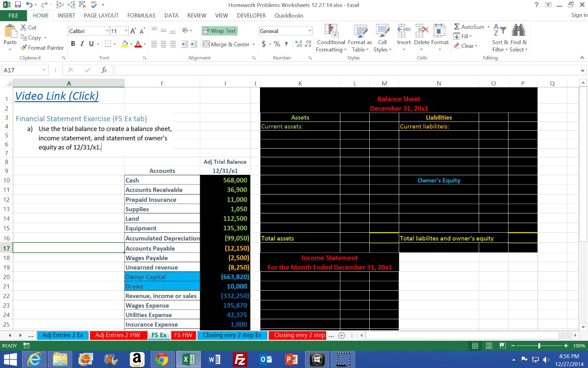This screenshot has height=368, width=588.
Task: Click Merge & Center button
Action: [226, 44]
